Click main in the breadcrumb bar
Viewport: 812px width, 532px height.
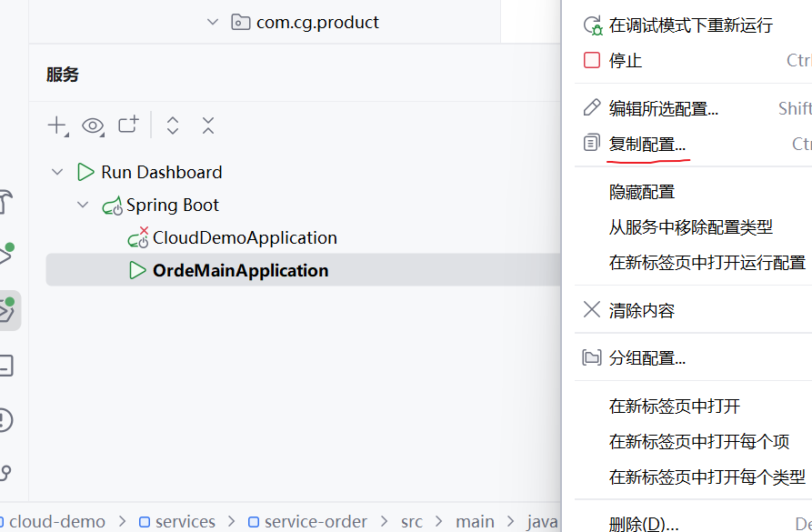coord(475,521)
